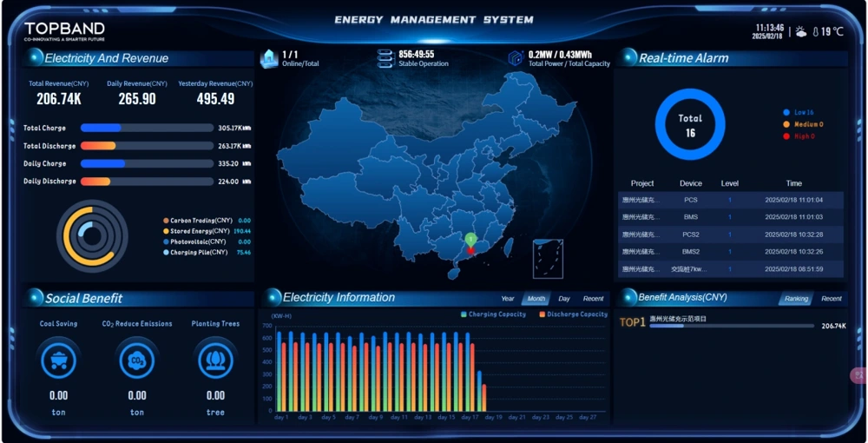Click the Time column header

click(x=794, y=183)
